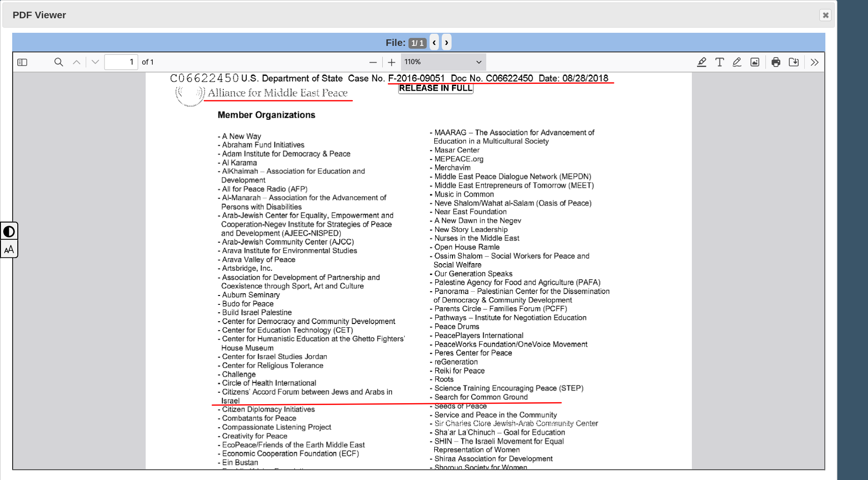Open the find in document search
868x480 pixels.
pyautogui.click(x=59, y=62)
